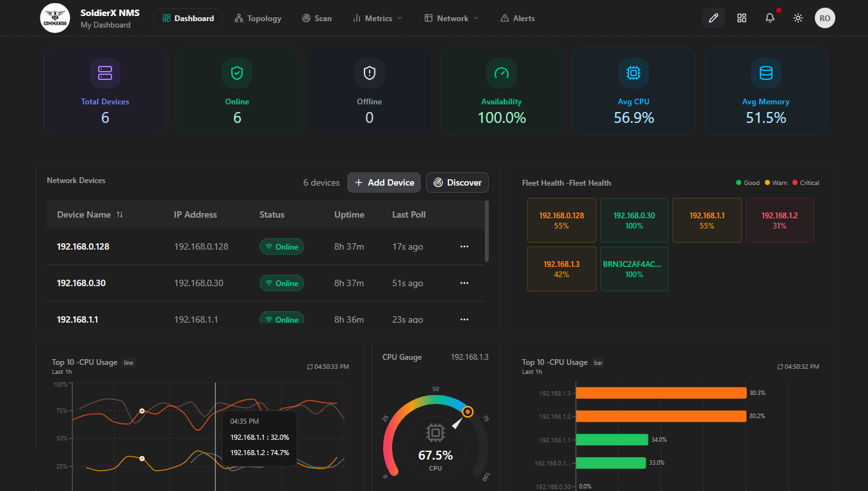
Task: Open the Scan tab
Action: pos(317,18)
